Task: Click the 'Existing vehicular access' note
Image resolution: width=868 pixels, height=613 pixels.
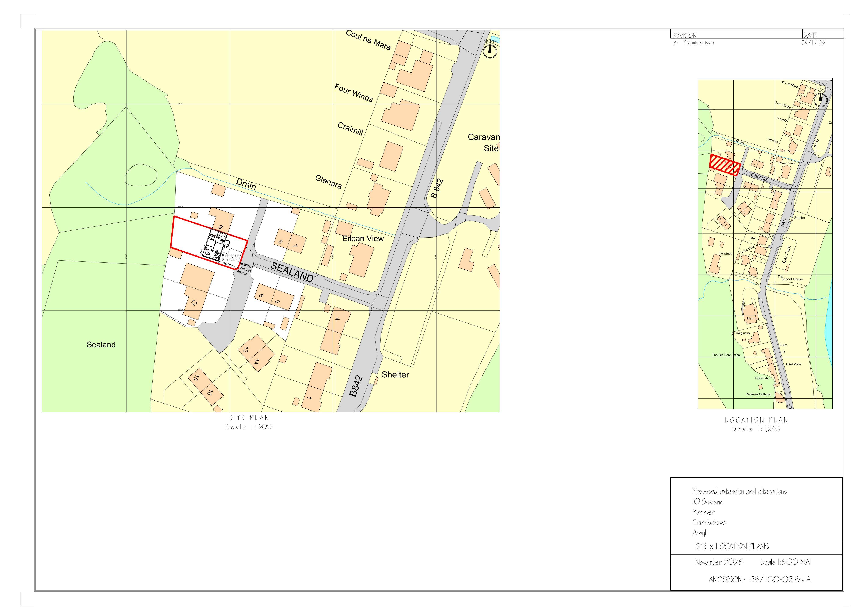Action: pyautogui.click(x=244, y=269)
